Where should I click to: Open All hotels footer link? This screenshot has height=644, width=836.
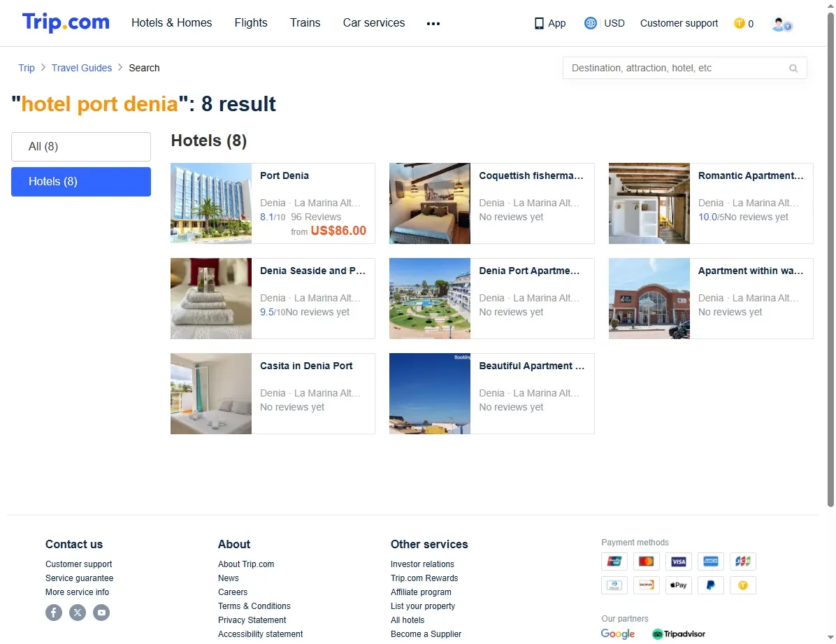point(408,620)
